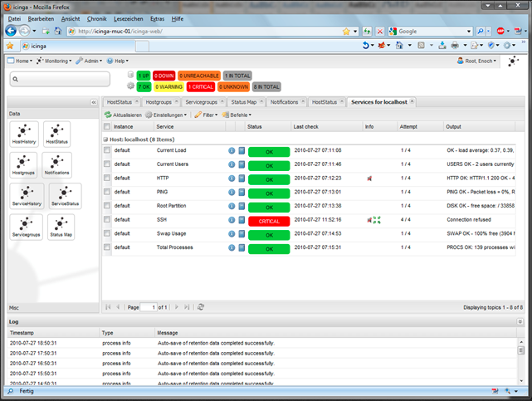Image resolution: width=532 pixels, height=401 pixels.
Task: Click notifications-disabled icon in HTTP row
Action: click(x=369, y=178)
